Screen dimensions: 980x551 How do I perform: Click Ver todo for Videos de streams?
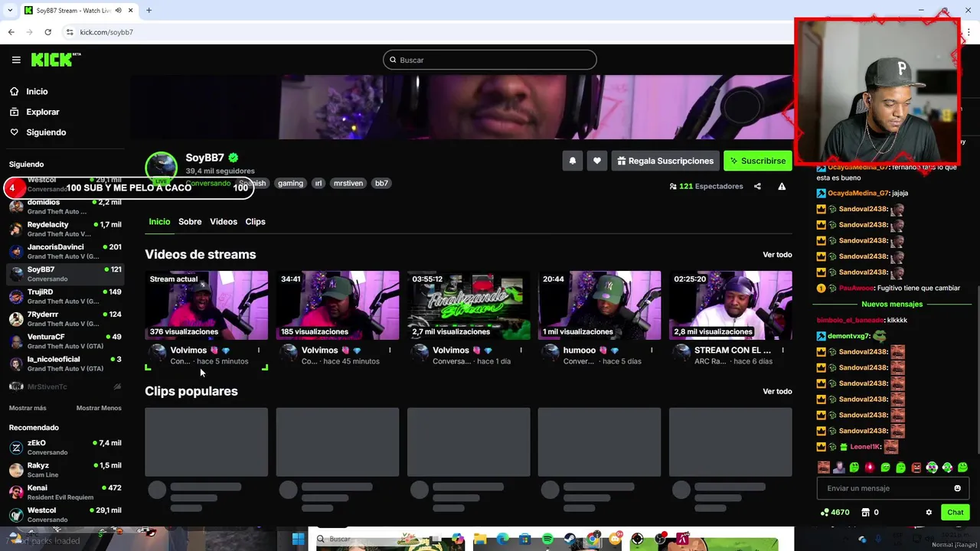tap(777, 254)
